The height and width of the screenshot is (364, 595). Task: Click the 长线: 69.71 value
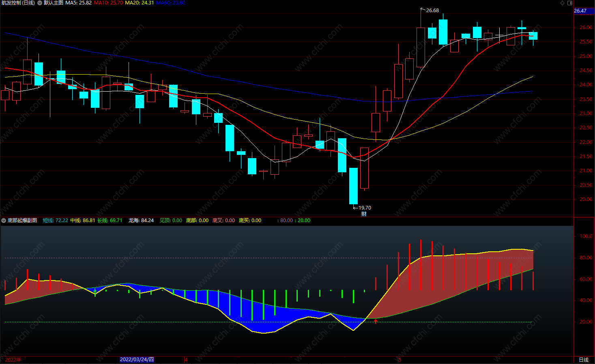[110, 221]
